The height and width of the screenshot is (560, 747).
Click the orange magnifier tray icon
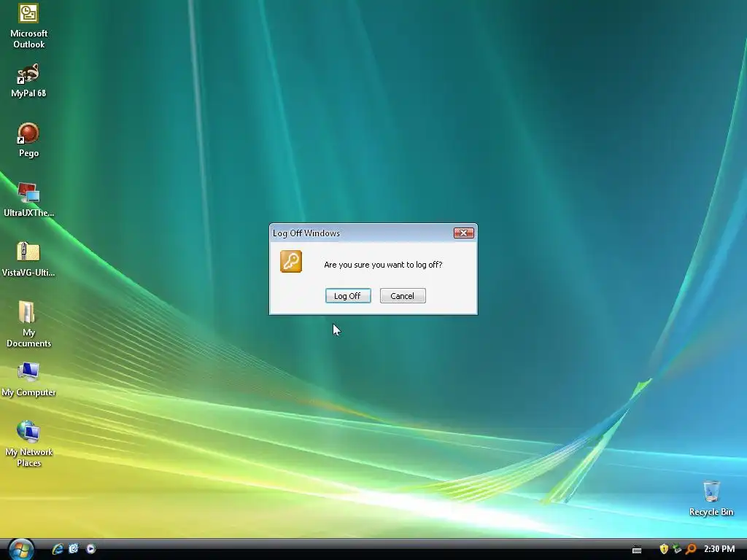691,549
